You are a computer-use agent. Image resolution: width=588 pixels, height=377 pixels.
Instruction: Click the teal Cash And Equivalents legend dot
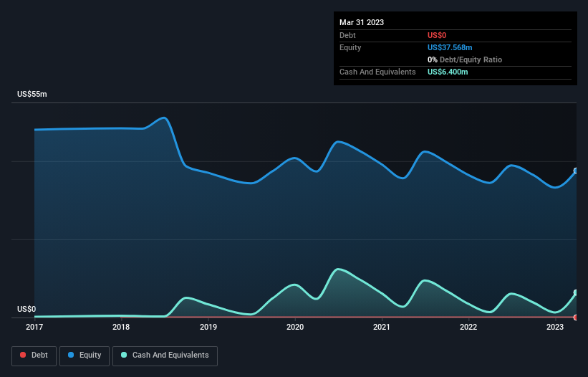point(124,355)
